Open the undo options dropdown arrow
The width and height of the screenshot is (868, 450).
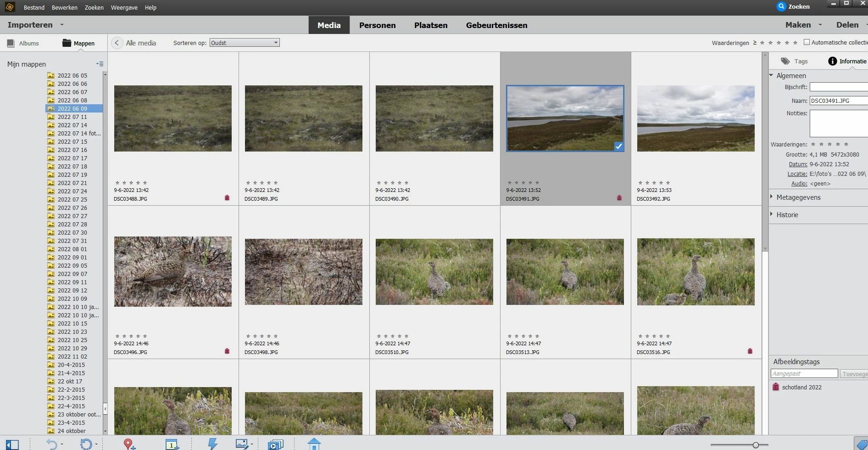[x=62, y=444]
